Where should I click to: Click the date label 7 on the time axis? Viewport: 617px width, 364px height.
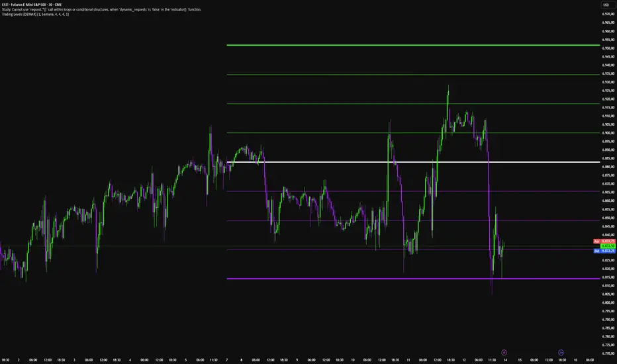pyautogui.click(x=226, y=359)
